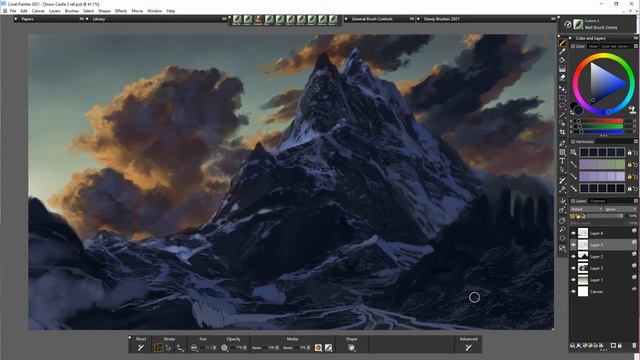Select the Magnifier tool
Screen dimensions: 640x360
pyautogui.click(x=562, y=230)
